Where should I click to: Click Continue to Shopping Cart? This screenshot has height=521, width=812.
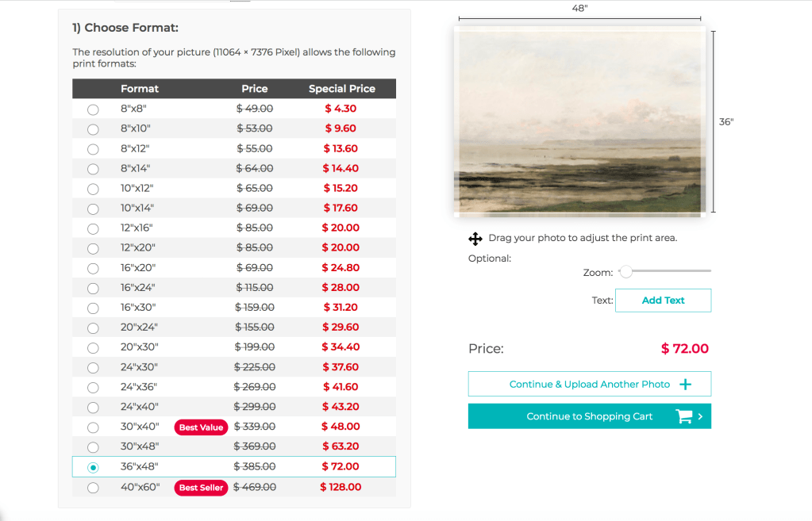click(x=589, y=416)
